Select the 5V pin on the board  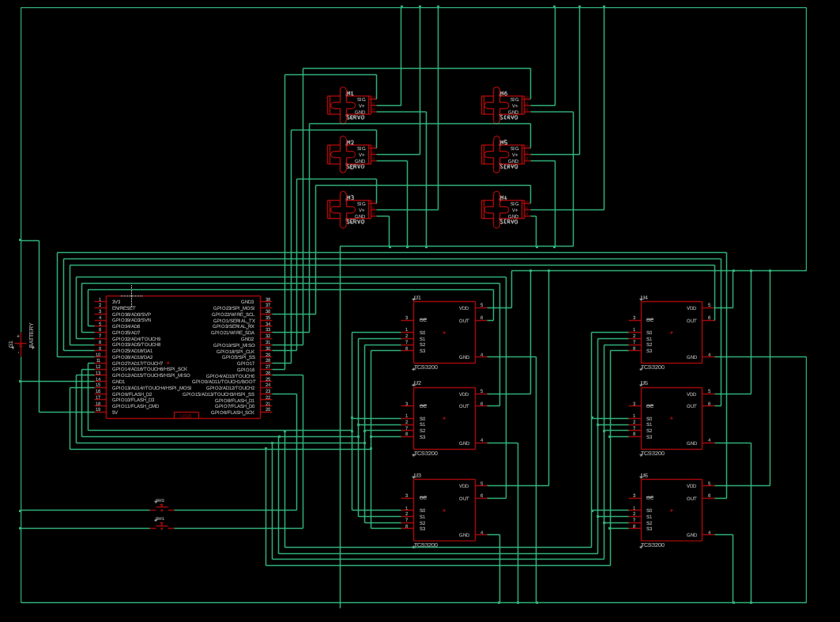115,413
